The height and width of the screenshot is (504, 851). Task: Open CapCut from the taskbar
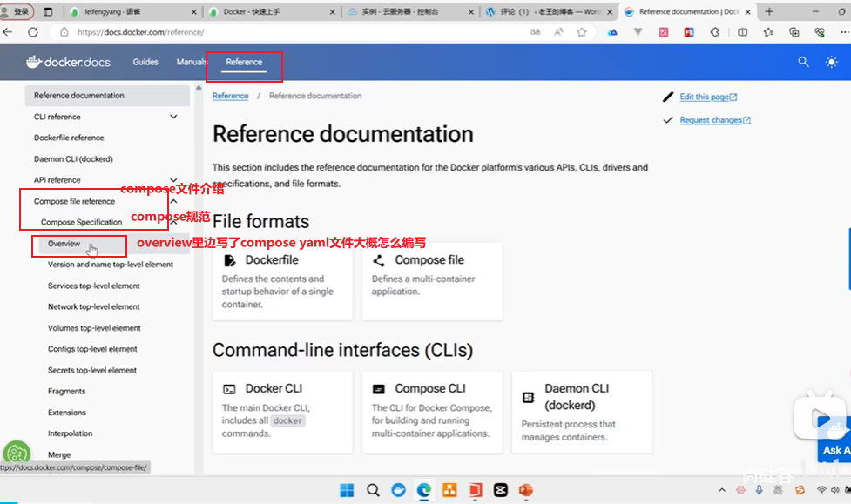pos(500,490)
